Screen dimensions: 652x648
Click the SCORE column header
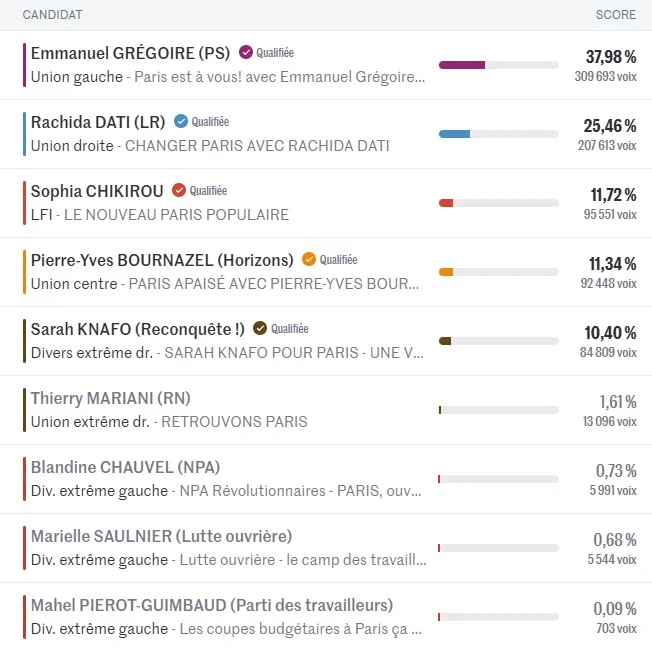click(615, 15)
